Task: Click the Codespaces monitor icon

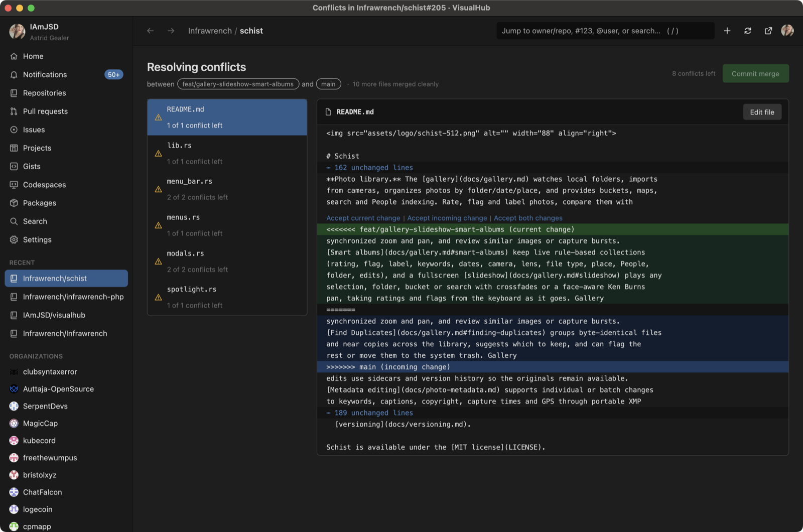Action: (14, 185)
